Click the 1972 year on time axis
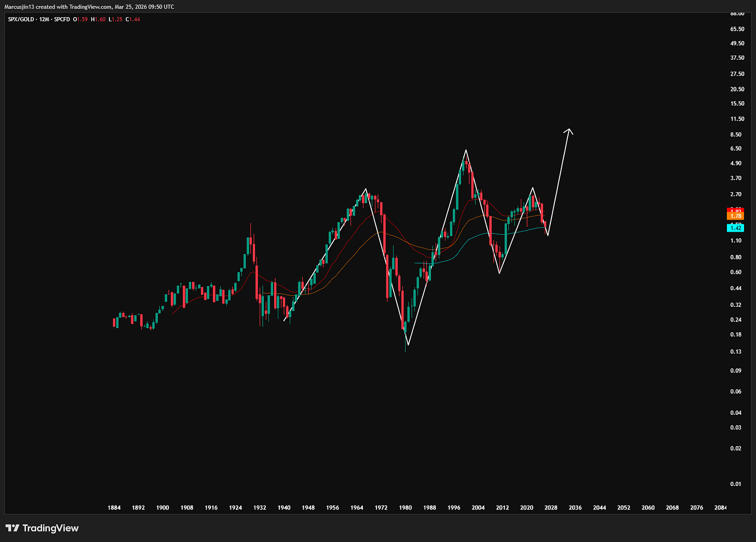756x542 pixels. pyautogui.click(x=381, y=508)
